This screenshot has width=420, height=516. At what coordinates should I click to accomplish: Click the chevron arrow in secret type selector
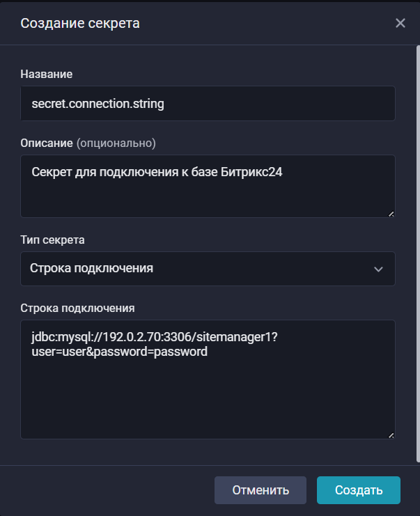pos(378,269)
